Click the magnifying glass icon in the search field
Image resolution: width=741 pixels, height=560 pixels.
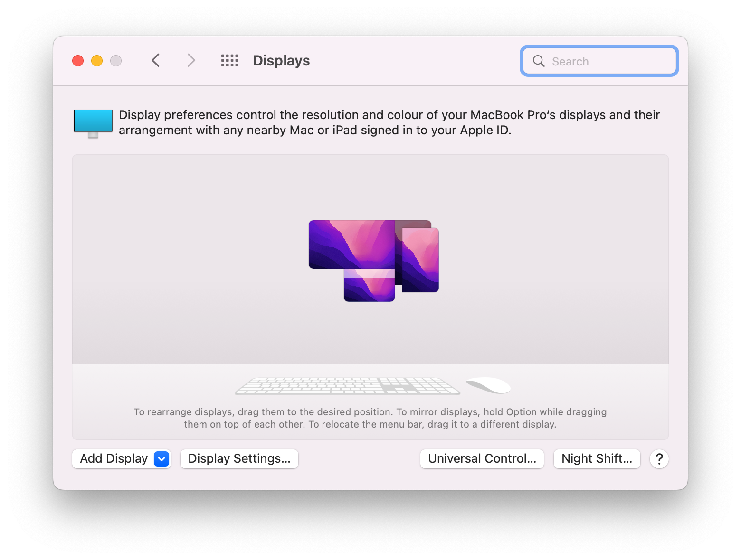pyautogui.click(x=538, y=61)
